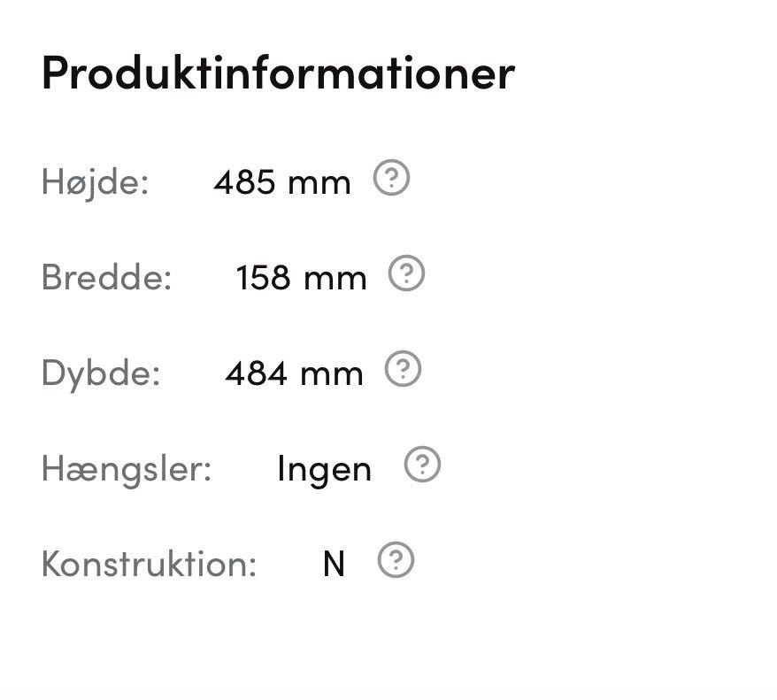Click the Hængsler label
Screen dimensions: 777x700
127,468
